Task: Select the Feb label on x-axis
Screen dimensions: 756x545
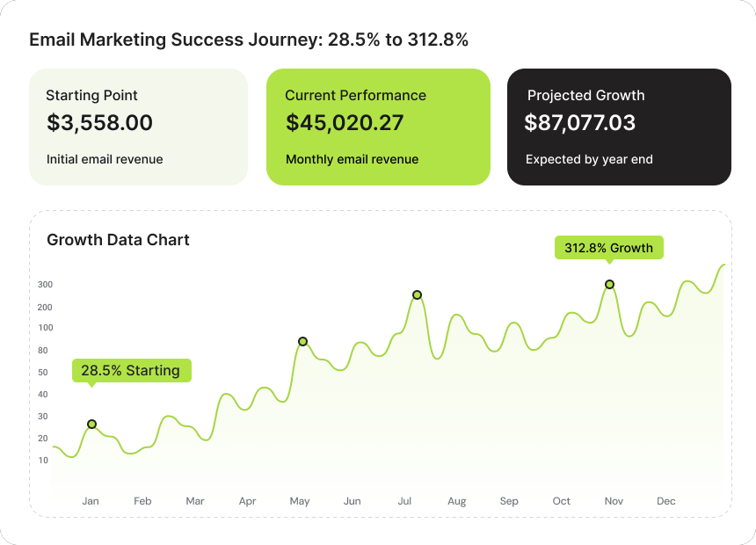Action: pos(142,501)
